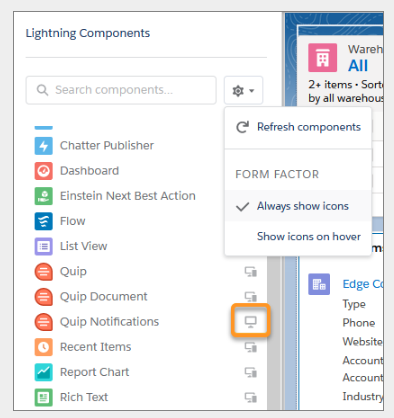Click the Einstein Next Best Action icon
The width and height of the screenshot is (394, 418).
click(43, 196)
